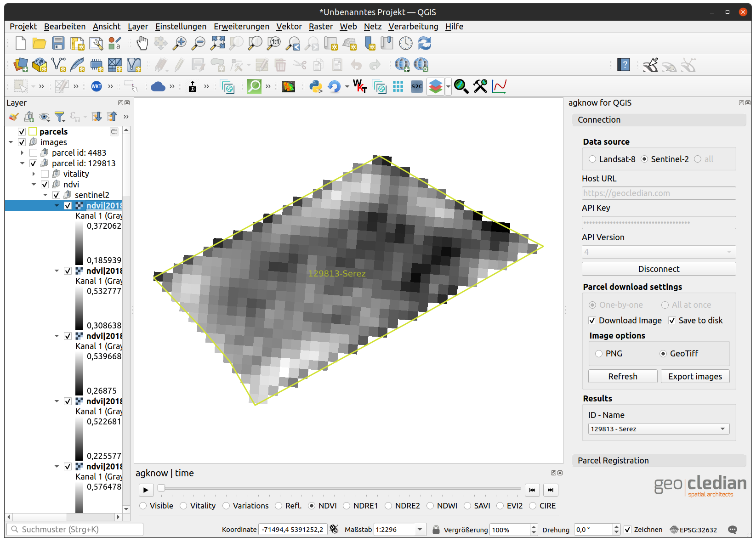Click the S2C plugin icon
The width and height of the screenshot is (756, 542).
pos(417,86)
